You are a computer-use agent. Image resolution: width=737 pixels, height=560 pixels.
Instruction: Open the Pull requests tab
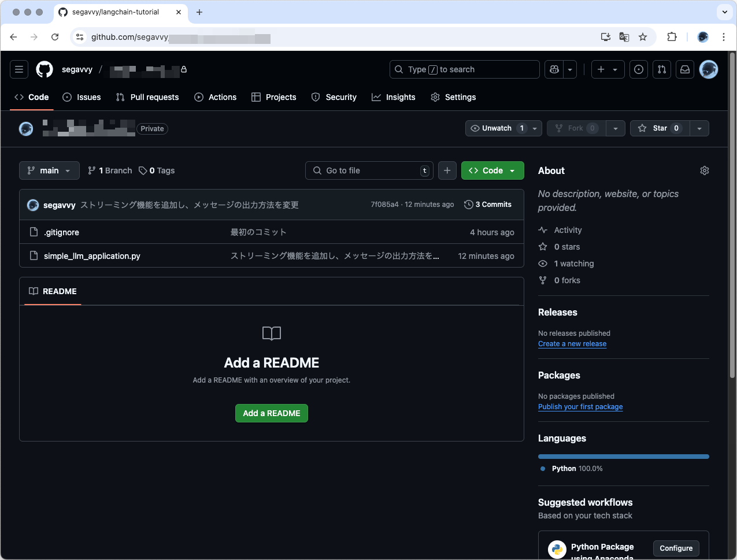pos(147,97)
